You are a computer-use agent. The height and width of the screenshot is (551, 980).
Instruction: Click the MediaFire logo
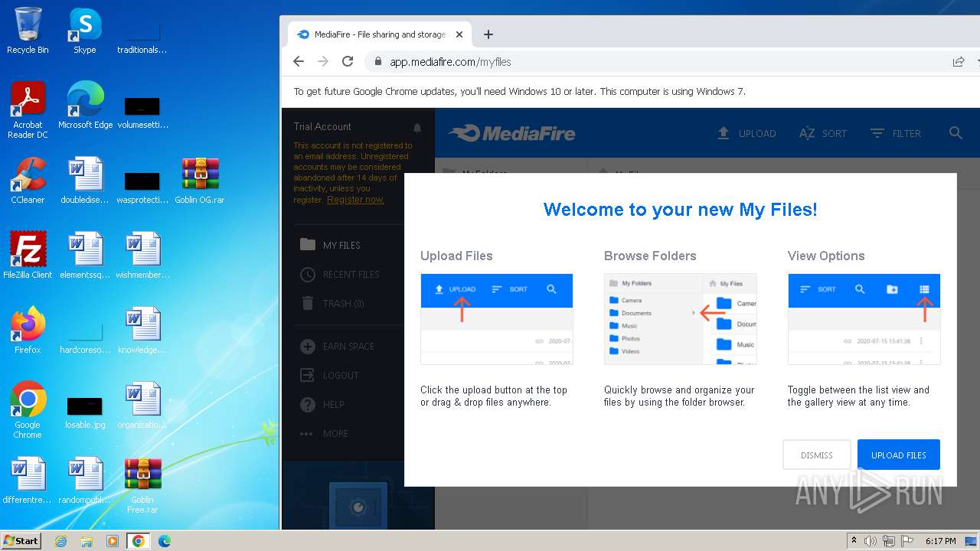512,133
